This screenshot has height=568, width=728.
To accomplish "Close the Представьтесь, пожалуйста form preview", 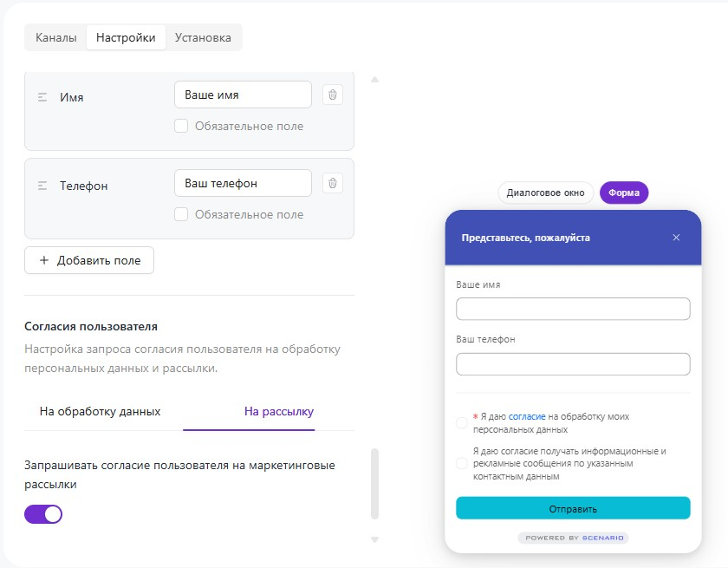I will 676,238.
